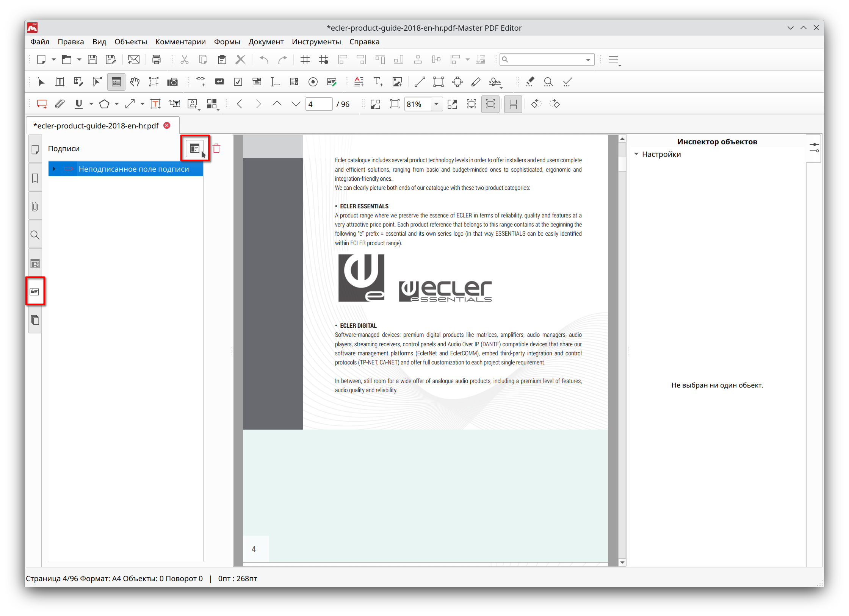This screenshot has height=616, width=849.
Task: Click the red delete signature trash icon
Action: coord(216,149)
